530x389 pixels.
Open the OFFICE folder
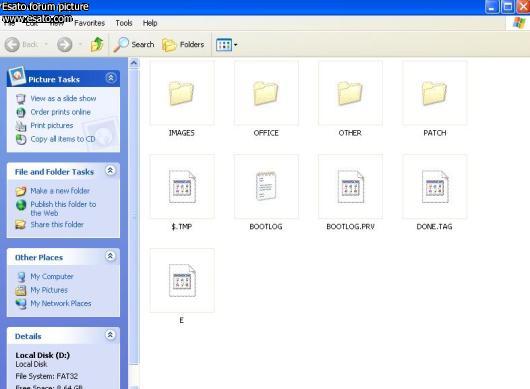point(266,93)
